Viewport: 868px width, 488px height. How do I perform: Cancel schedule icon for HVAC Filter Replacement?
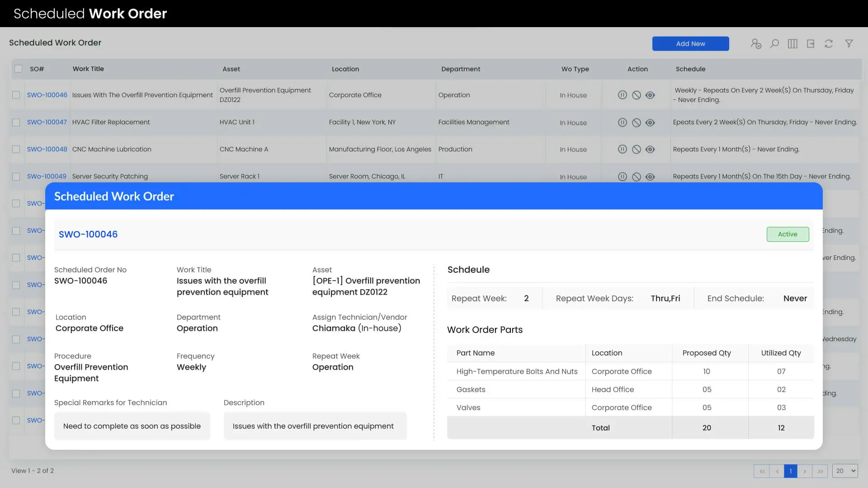tap(636, 122)
